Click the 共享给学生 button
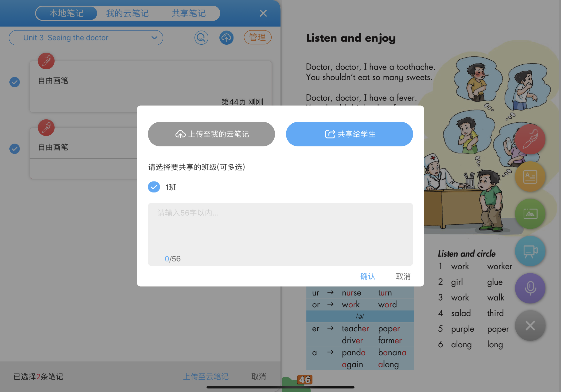The image size is (561, 392). pyautogui.click(x=349, y=134)
